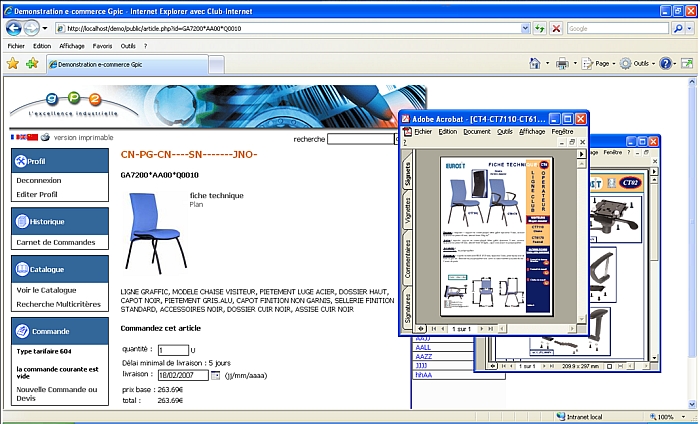Click the Deconnexion link
Viewport: 700px width, 424px height.
click(39, 180)
